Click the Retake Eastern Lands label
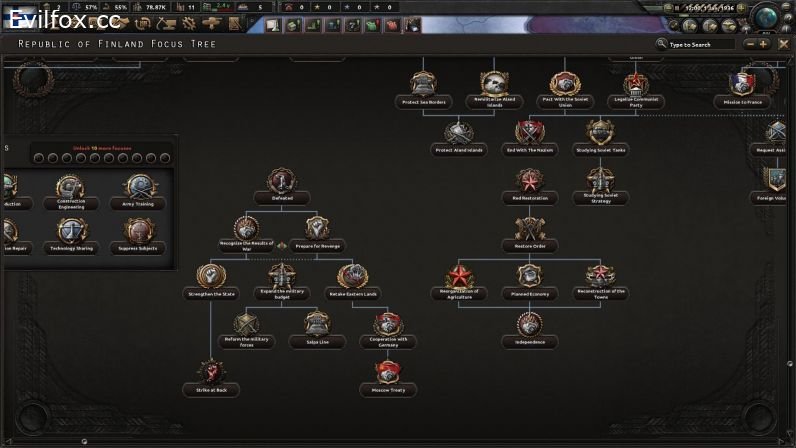Screen dimensions: 796x448 (x=352, y=294)
